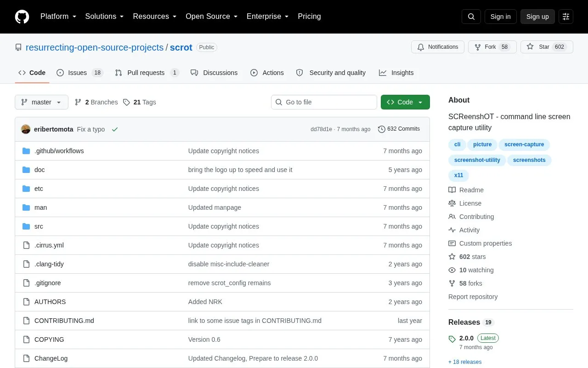Screen dimensions: 588x368
Task: Open search with the magnifier icon
Action: click(x=471, y=17)
